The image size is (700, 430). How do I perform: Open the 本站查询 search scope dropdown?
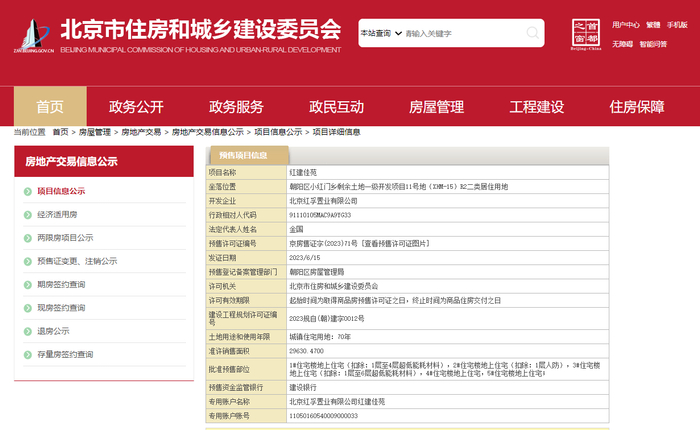coord(380,34)
